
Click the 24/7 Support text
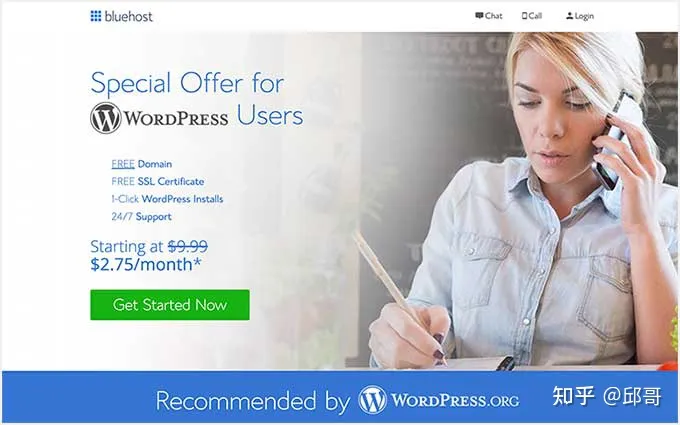tap(141, 216)
